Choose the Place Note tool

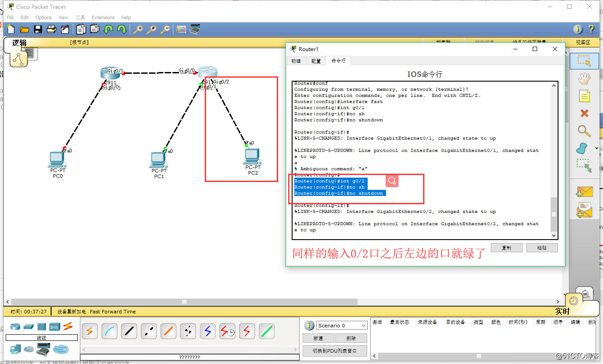coord(584,96)
